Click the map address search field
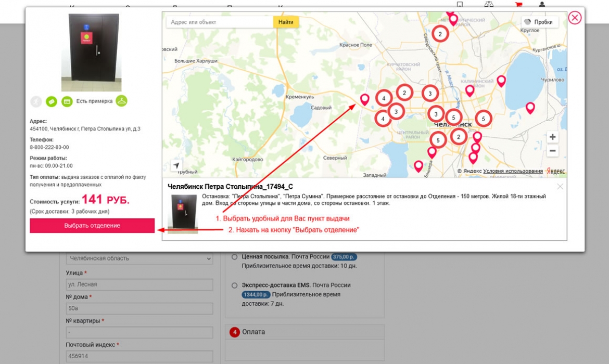Image resolution: width=609 pixels, height=364 pixels. (x=219, y=22)
